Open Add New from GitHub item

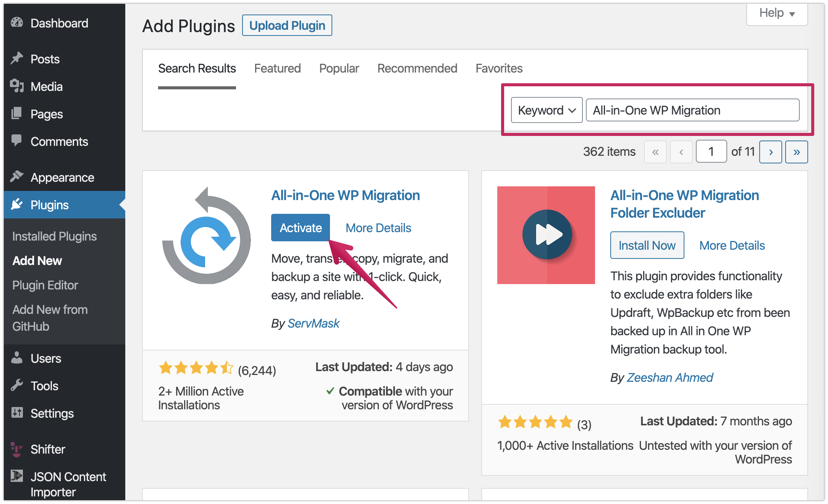[x=50, y=318]
